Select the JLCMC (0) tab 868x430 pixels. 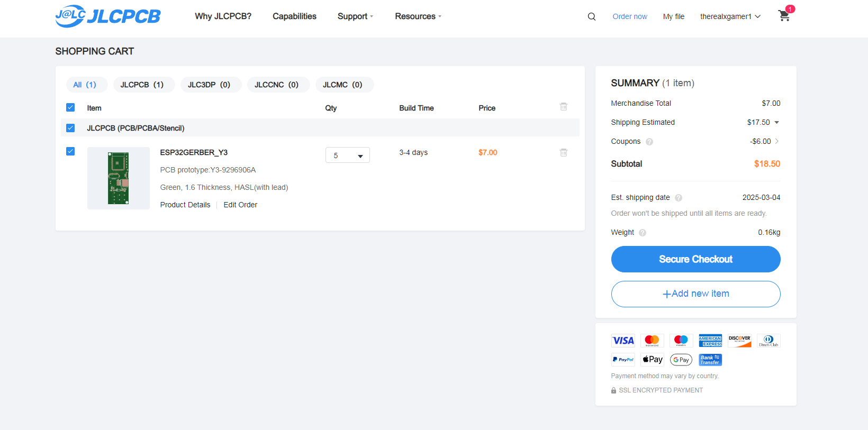pyautogui.click(x=345, y=85)
